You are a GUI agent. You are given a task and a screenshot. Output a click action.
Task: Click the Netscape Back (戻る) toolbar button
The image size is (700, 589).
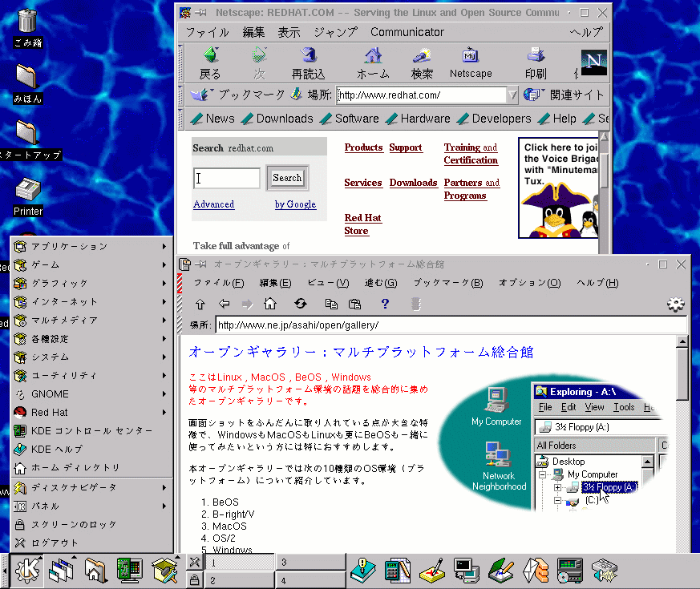point(210,63)
